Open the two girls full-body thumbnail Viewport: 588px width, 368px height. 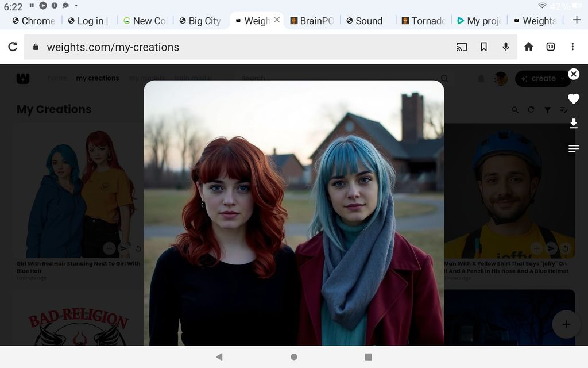(79, 191)
